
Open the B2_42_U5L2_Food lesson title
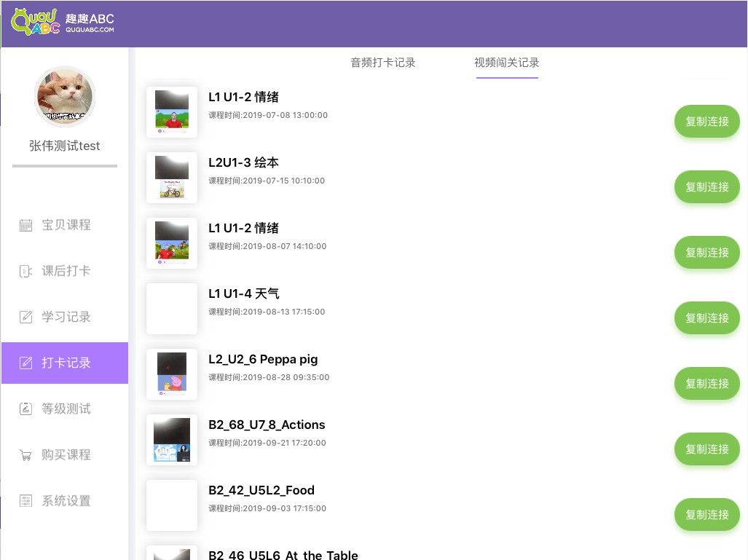(261, 490)
